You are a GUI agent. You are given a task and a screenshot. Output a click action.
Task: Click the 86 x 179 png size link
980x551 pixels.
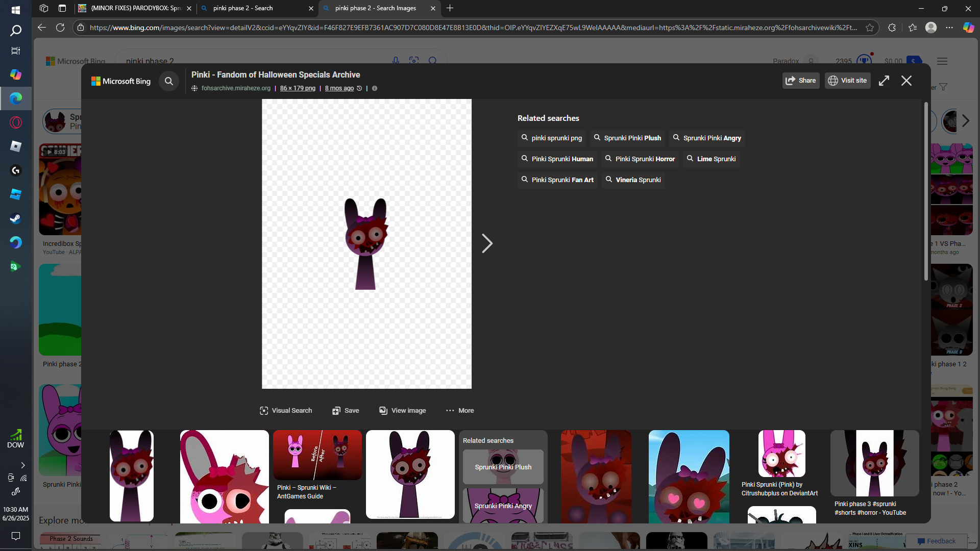point(298,88)
